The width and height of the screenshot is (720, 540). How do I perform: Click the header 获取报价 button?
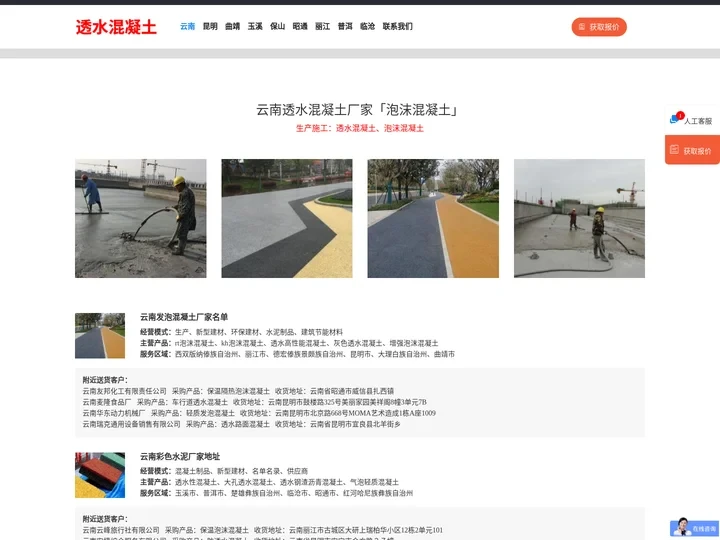pyautogui.click(x=599, y=27)
